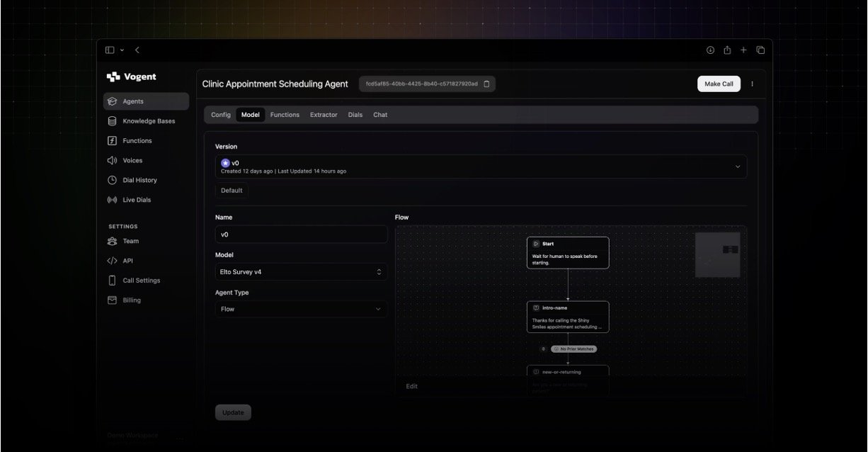Click the Agents sidebar icon

point(112,101)
